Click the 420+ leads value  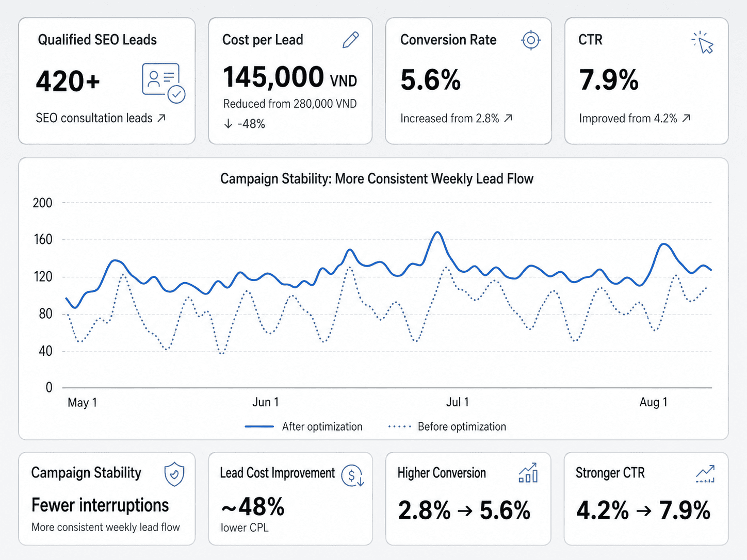[68, 81]
